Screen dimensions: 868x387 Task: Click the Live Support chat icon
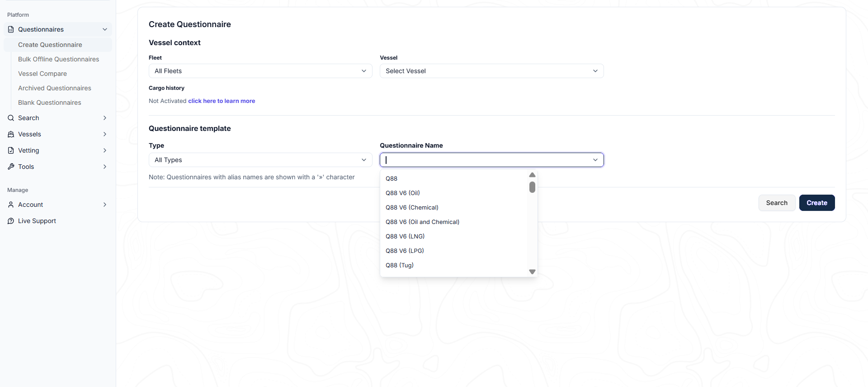[11, 221]
